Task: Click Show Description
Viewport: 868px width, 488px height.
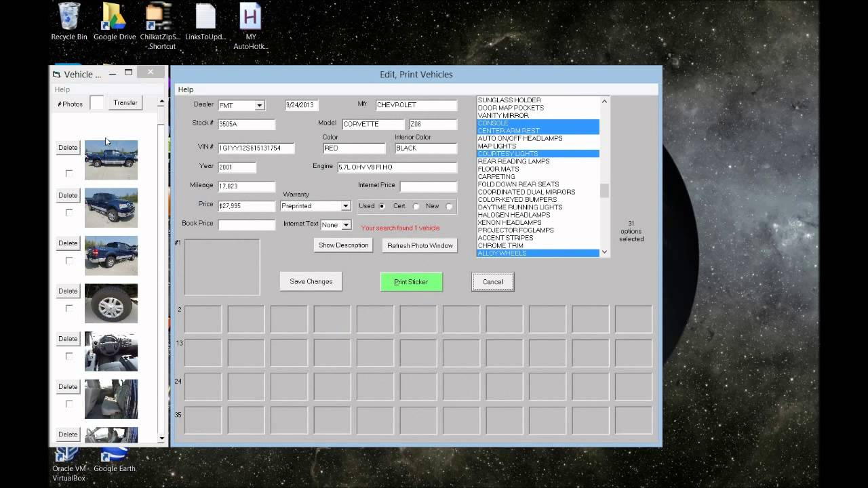Action: (x=344, y=245)
